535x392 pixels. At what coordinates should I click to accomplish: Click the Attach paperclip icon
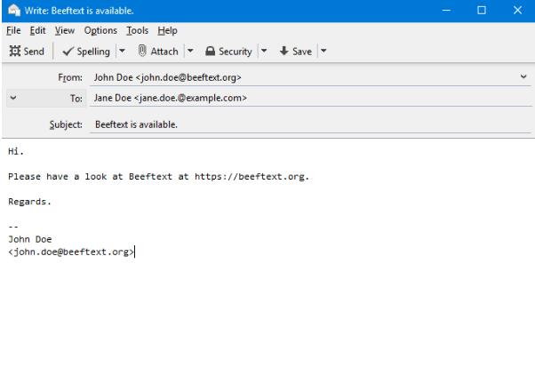coord(142,51)
